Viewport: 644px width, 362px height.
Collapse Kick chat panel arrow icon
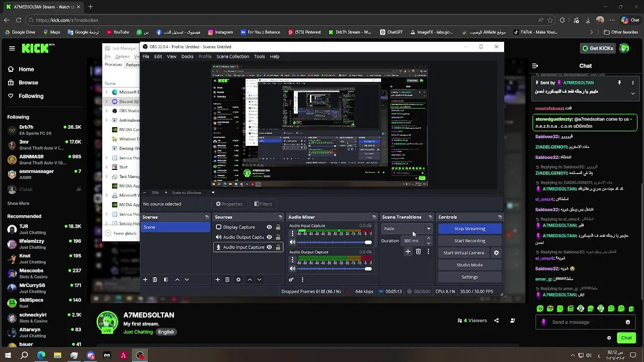(535, 66)
